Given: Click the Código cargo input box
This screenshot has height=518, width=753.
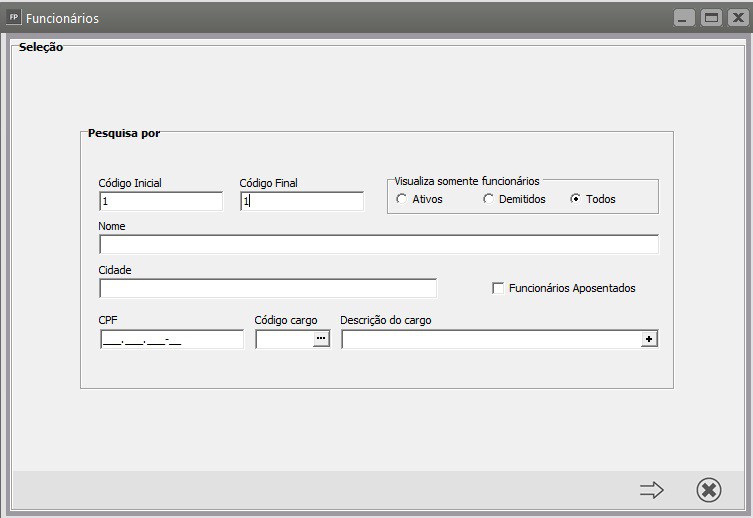Looking at the screenshot, I should pos(284,340).
